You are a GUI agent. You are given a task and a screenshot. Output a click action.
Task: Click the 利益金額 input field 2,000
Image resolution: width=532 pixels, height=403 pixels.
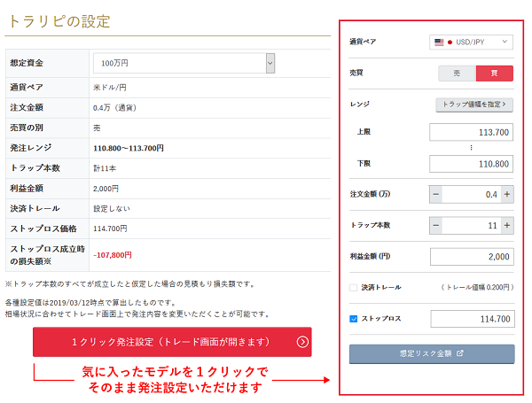click(472, 257)
